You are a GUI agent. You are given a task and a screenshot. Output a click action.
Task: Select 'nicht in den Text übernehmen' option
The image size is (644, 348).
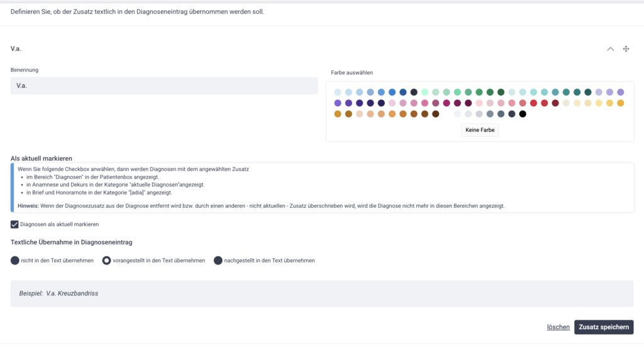[15, 260]
